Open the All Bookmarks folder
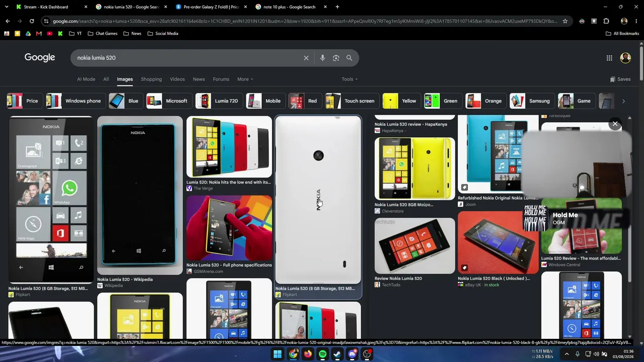Viewport: 644px width, 362px height. pos(622,34)
